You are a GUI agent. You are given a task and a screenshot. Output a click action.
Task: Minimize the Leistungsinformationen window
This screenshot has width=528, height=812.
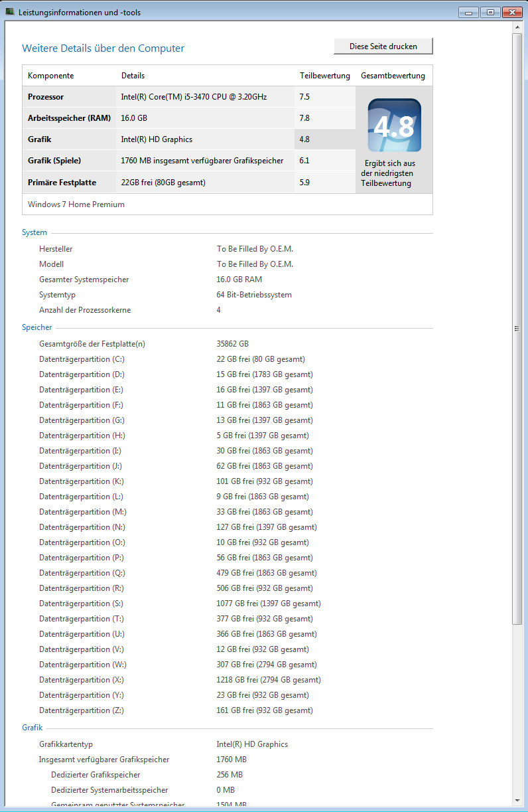468,12
